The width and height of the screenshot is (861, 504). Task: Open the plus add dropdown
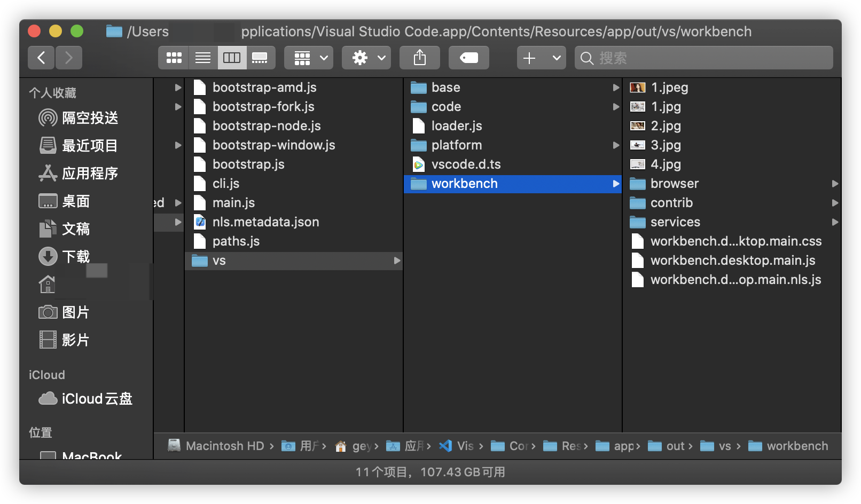[541, 58]
